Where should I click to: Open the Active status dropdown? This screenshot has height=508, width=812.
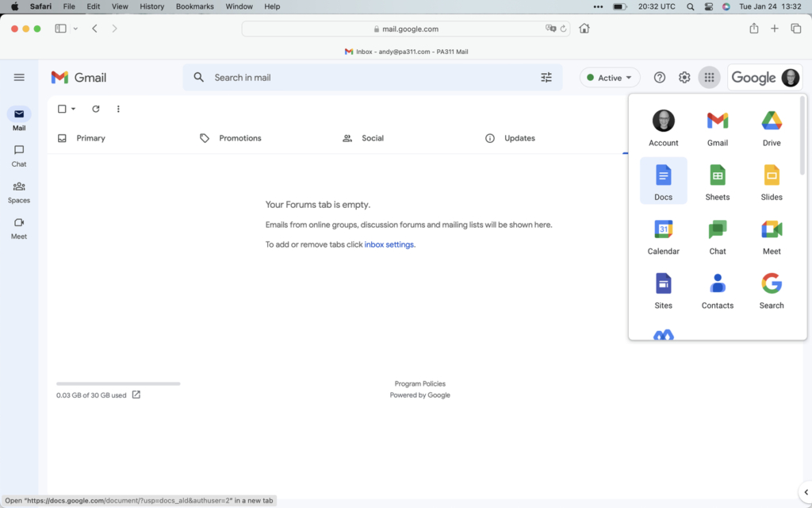pyautogui.click(x=607, y=77)
